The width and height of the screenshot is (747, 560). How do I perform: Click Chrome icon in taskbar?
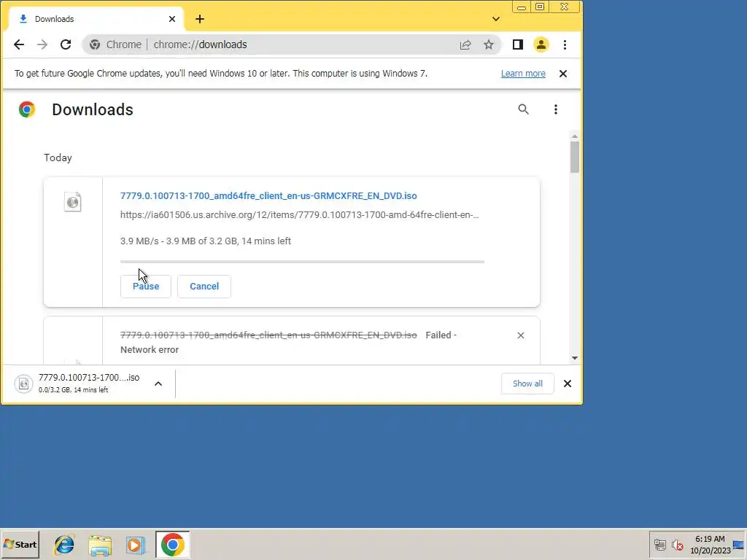click(172, 544)
